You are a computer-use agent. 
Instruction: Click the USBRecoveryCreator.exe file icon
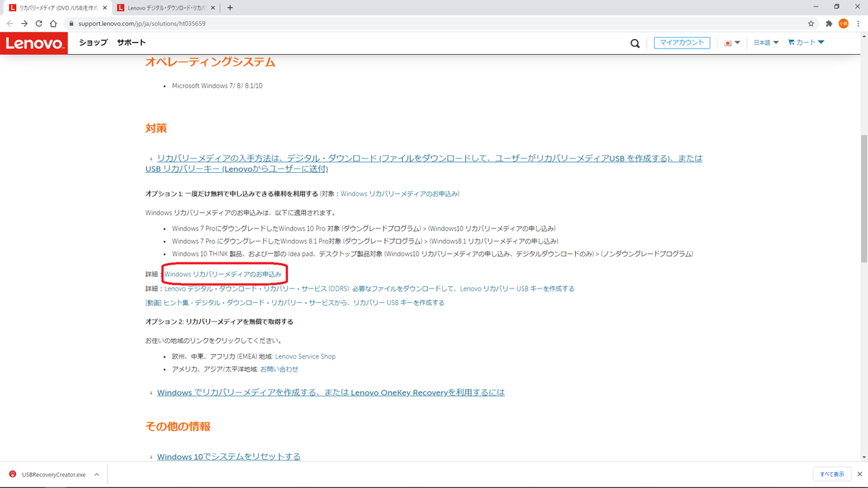pos(12,474)
